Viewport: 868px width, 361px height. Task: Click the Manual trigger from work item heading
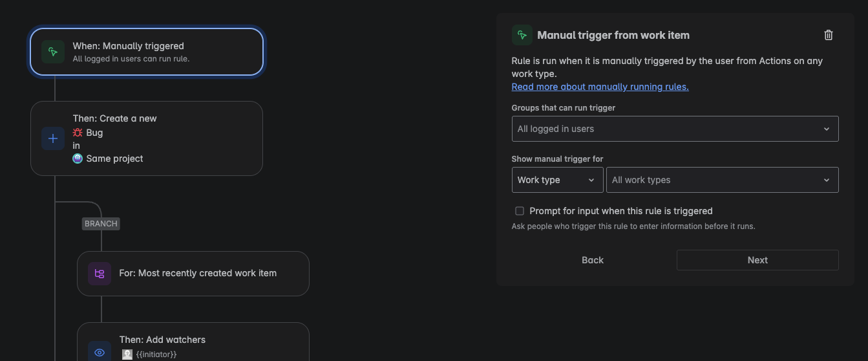pyautogui.click(x=613, y=35)
